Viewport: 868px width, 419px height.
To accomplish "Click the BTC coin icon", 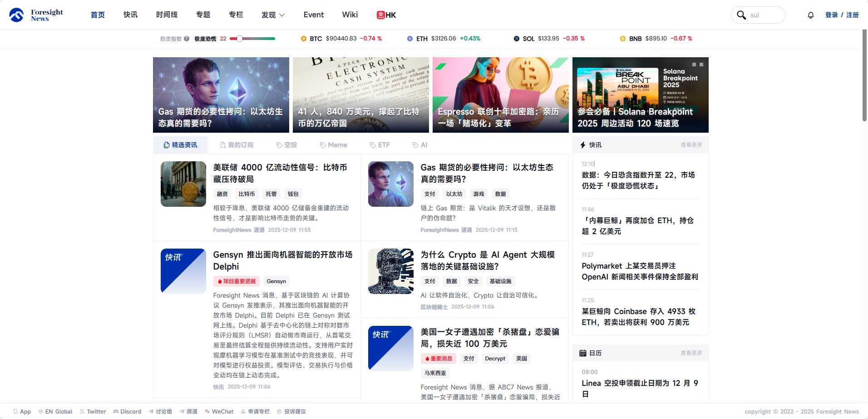I will (304, 39).
